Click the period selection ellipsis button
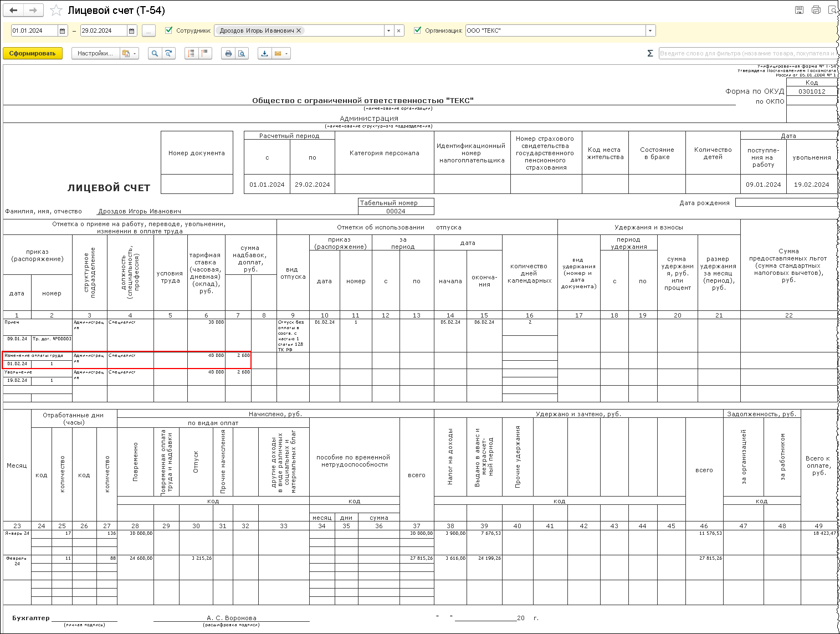Viewport: 840px width, 634px height. [x=148, y=31]
